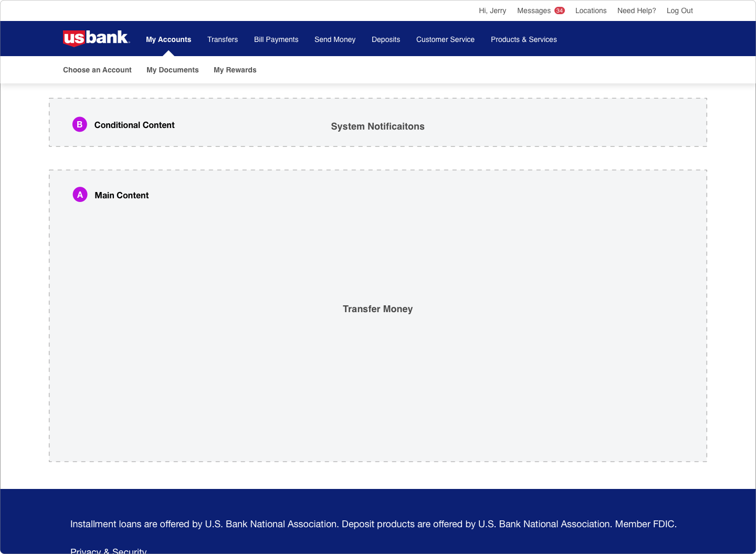Log Out of the account
The image size is (756, 554).
tap(680, 10)
